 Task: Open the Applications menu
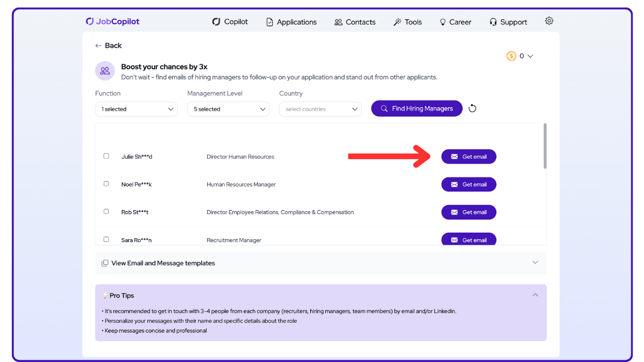pos(291,22)
